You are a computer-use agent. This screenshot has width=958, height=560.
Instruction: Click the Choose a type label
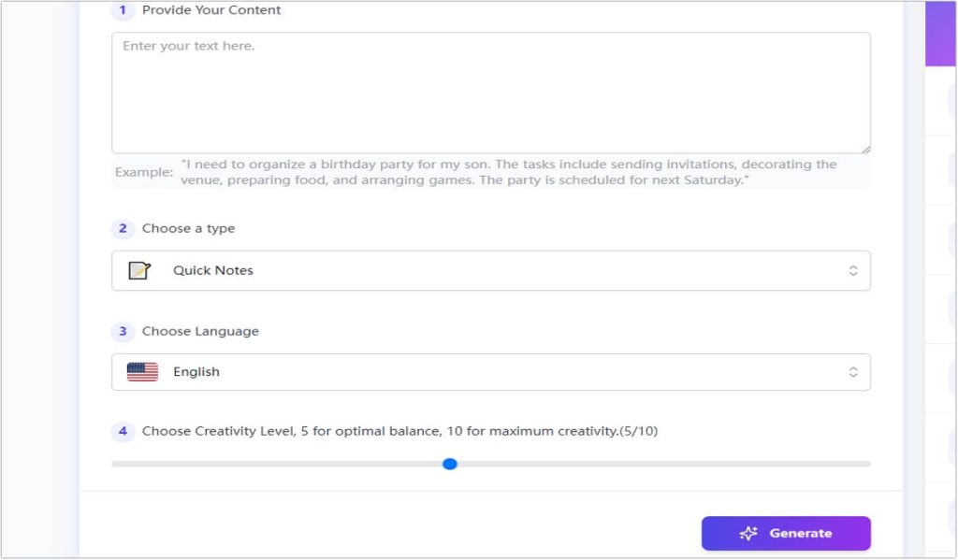pos(187,228)
